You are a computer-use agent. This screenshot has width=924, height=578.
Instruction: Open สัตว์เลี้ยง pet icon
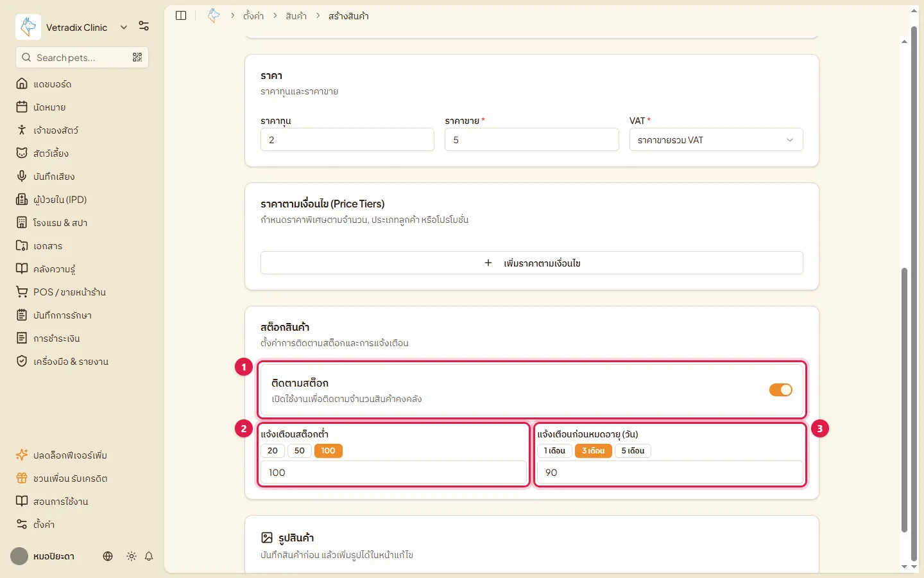(22, 153)
